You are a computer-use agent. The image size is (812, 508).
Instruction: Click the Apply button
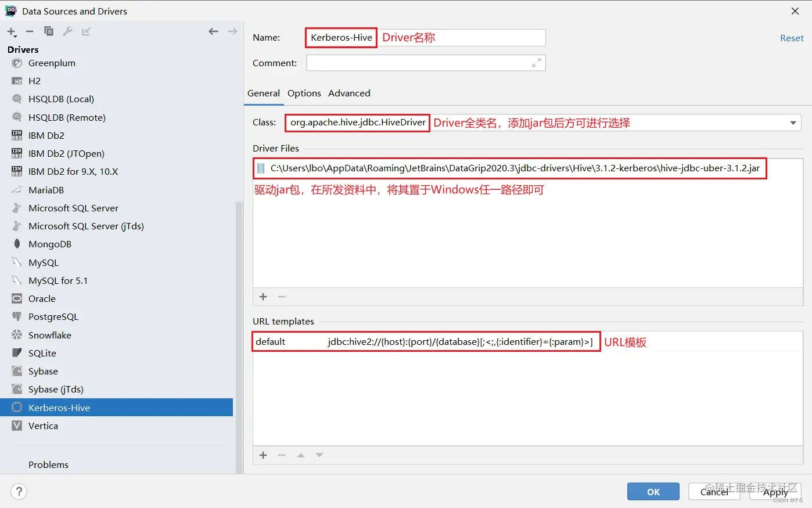[775, 492]
